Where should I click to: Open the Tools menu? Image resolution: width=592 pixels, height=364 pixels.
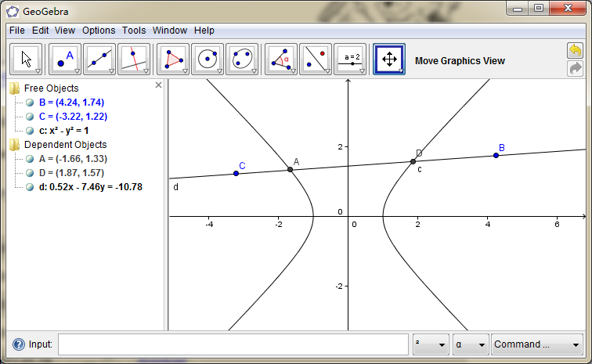134,31
